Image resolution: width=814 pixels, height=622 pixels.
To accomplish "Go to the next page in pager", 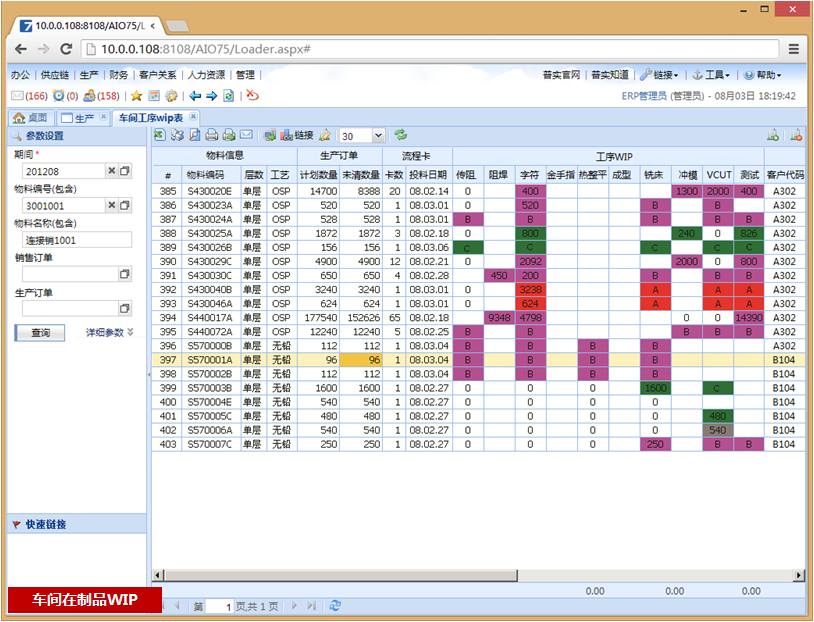I will pos(294,605).
